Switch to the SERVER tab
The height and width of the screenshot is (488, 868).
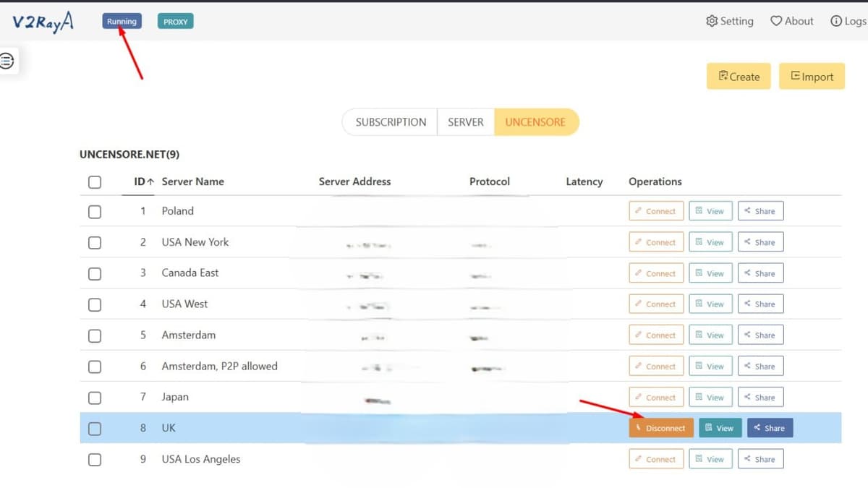coord(465,122)
